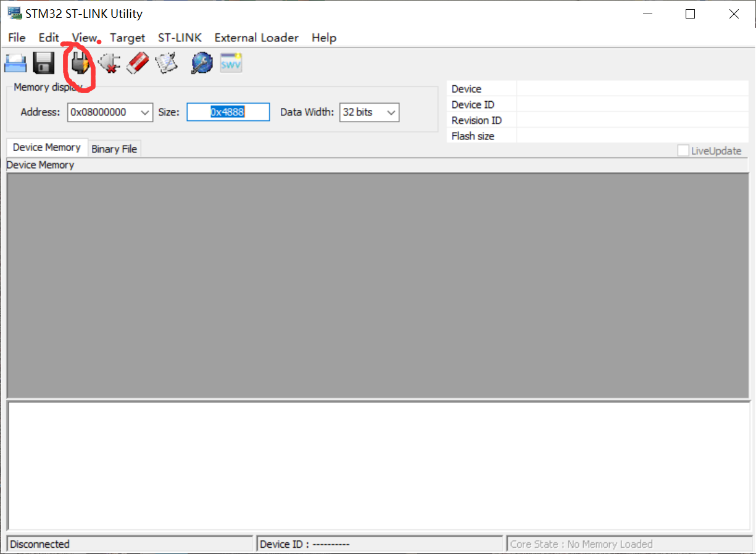Open the ST-LINK menu
The height and width of the screenshot is (554, 756).
pyautogui.click(x=180, y=38)
